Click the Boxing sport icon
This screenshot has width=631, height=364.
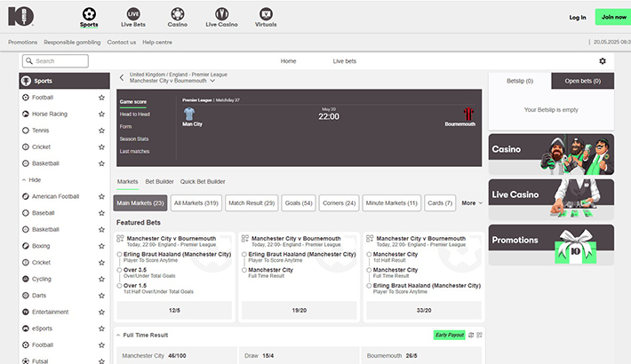pyautogui.click(x=26, y=246)
